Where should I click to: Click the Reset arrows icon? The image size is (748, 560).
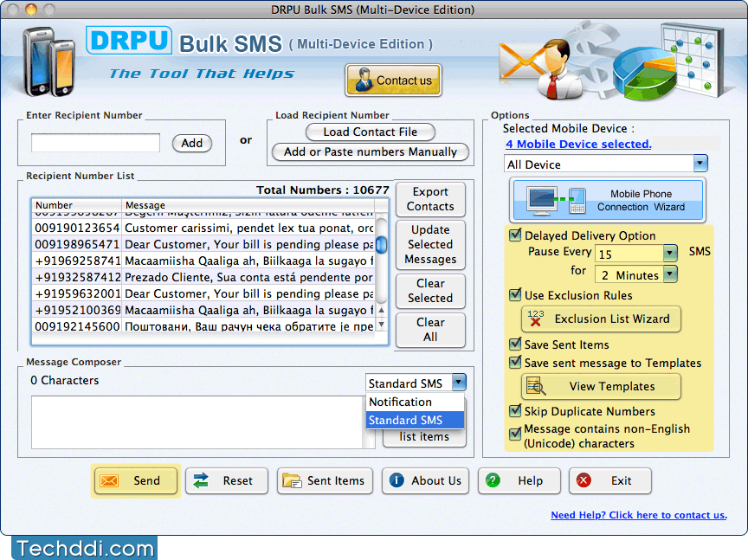pos(201,480)
